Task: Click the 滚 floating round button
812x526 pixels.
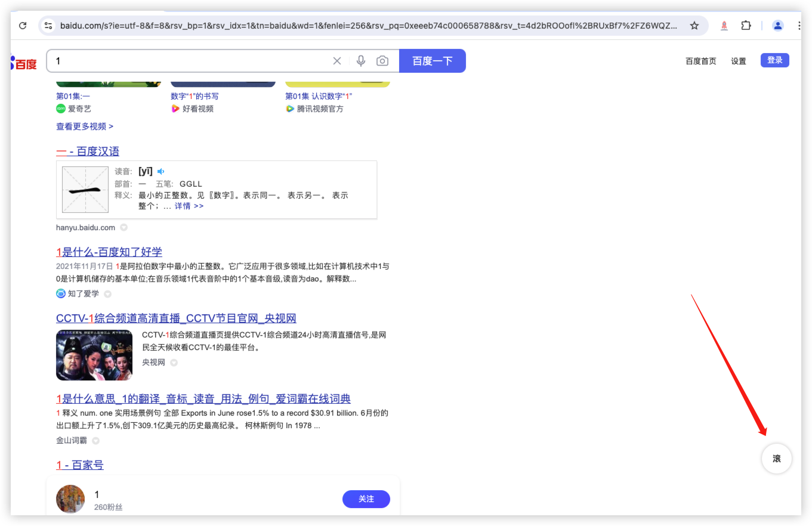Action: (777, 459)
